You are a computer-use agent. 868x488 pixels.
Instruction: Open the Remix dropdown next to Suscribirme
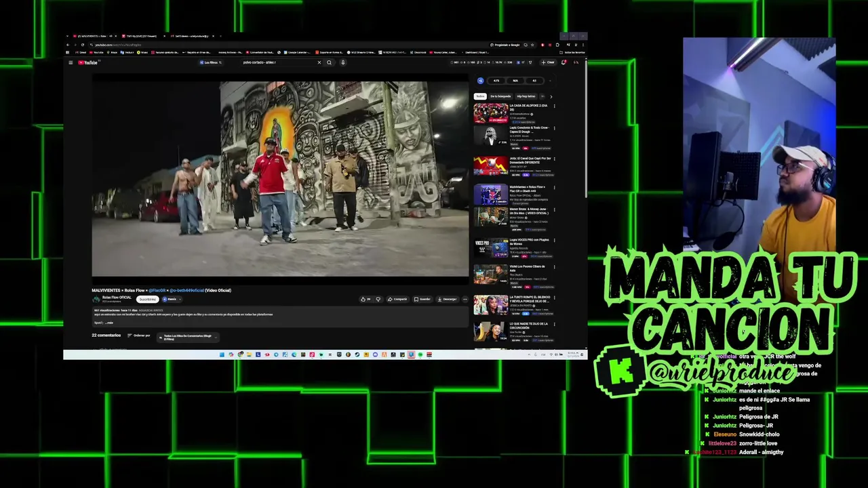(172, 299)
